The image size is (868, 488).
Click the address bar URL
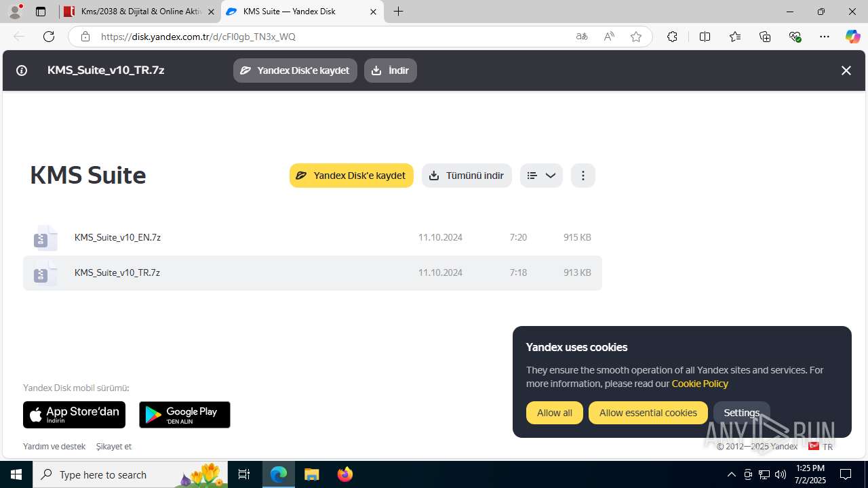(198, 37)
